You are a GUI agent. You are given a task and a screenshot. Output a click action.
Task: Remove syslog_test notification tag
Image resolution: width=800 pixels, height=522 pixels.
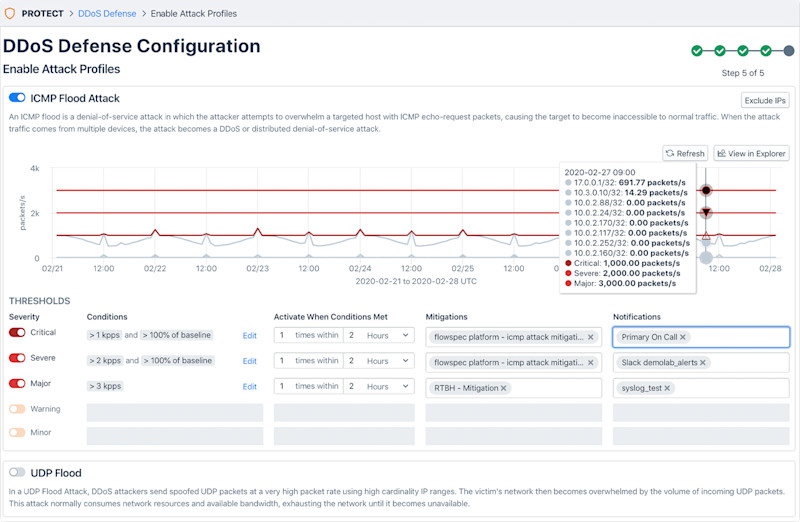pyautogui.click(x=667, y=388)
